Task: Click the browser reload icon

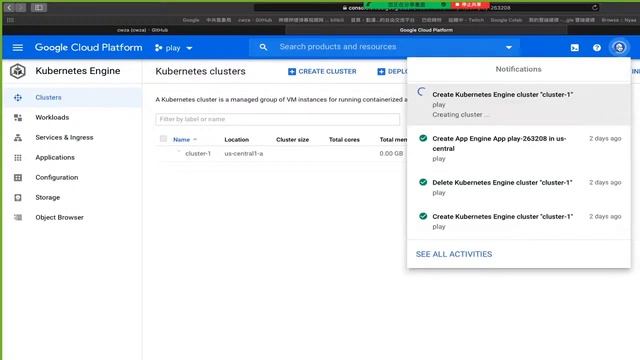Action: pyautogui.click(x=595, y=7)
